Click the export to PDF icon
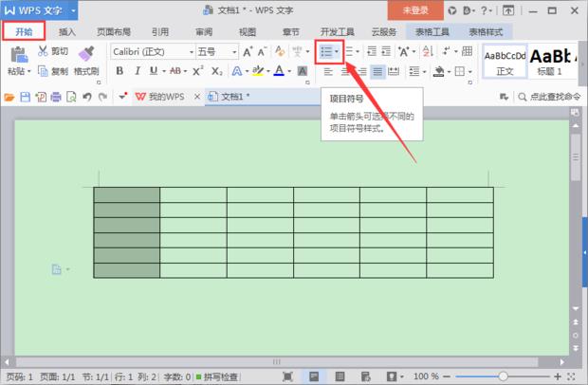 (41, 97)
